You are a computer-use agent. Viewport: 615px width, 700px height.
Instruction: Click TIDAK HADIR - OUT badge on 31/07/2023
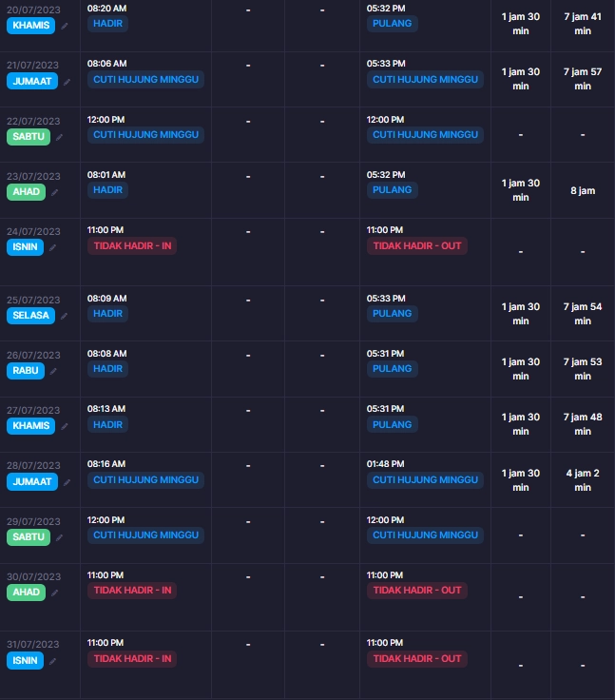tap(417, 658)
